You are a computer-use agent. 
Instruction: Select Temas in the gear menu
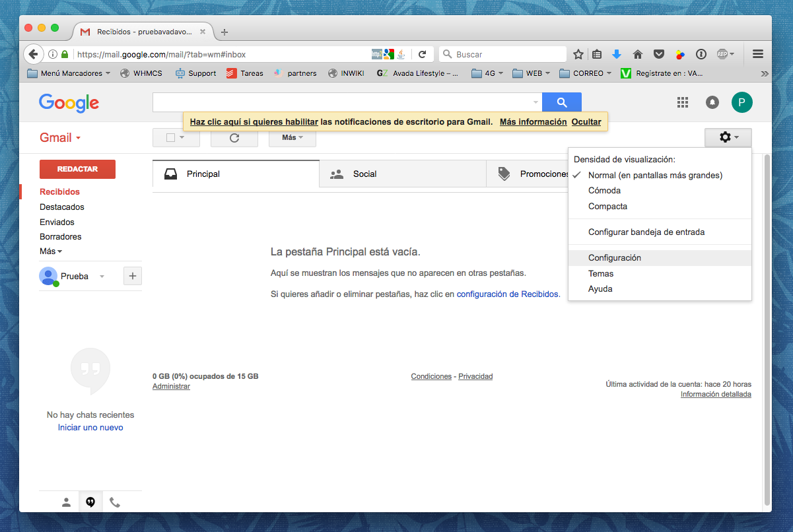(660, 273)
